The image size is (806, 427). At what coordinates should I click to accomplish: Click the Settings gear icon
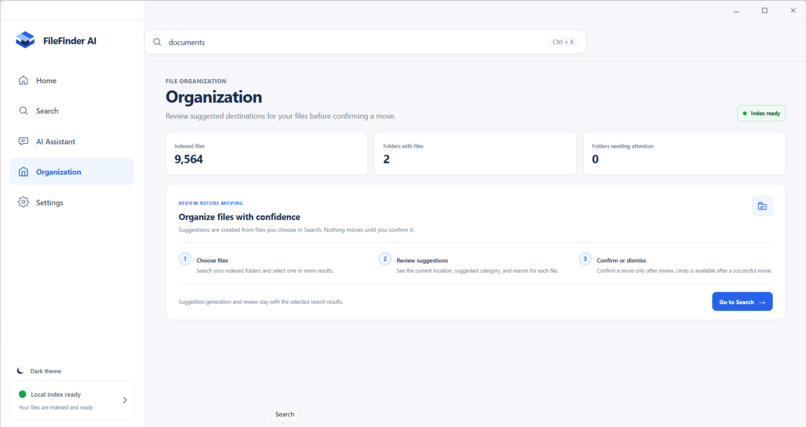point(23,202)
